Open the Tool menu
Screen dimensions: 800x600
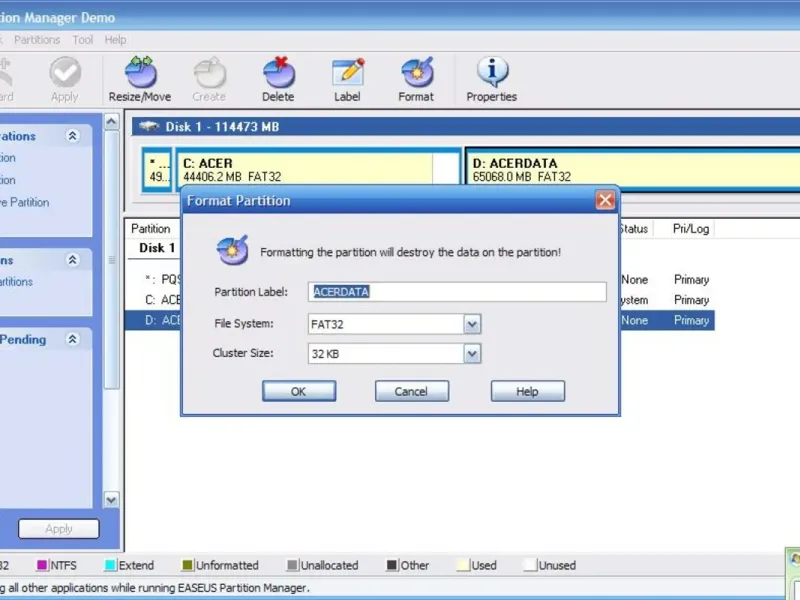tap(83, 40)
